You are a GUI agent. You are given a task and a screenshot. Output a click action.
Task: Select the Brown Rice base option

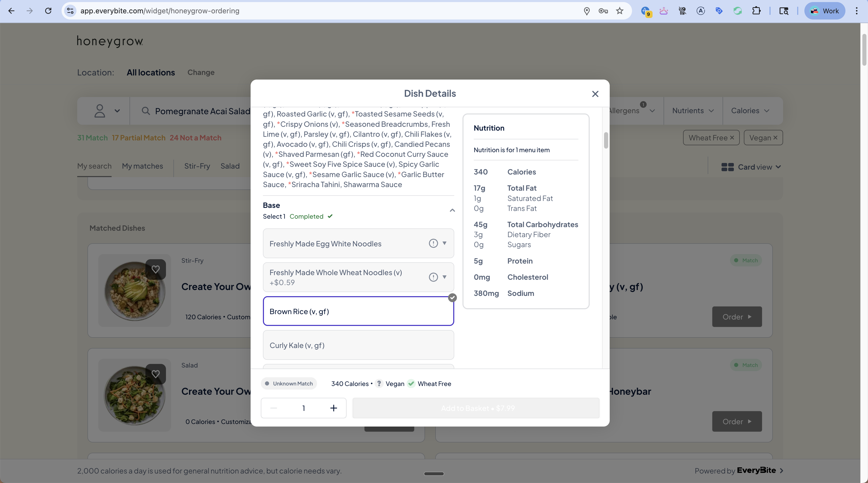358,311
